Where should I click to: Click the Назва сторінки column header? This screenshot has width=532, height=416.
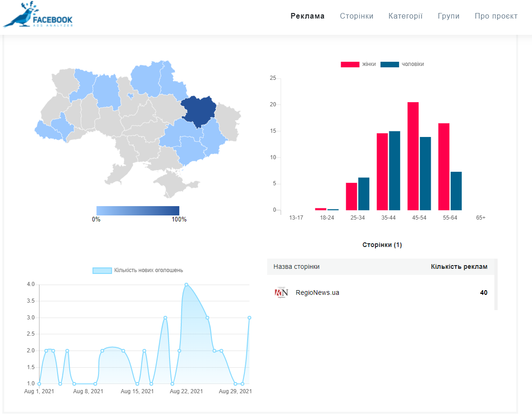pyautogui.click(x=296, y=266)
